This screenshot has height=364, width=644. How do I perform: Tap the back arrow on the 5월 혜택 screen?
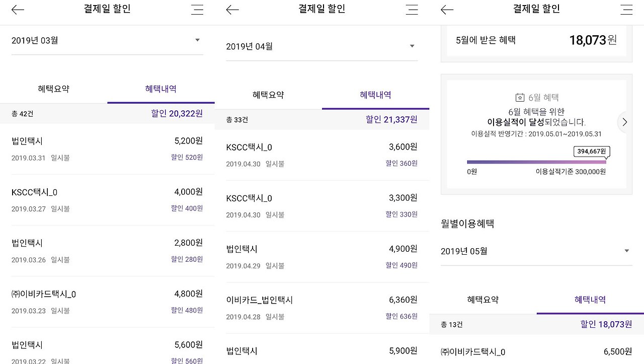(447, 10)
